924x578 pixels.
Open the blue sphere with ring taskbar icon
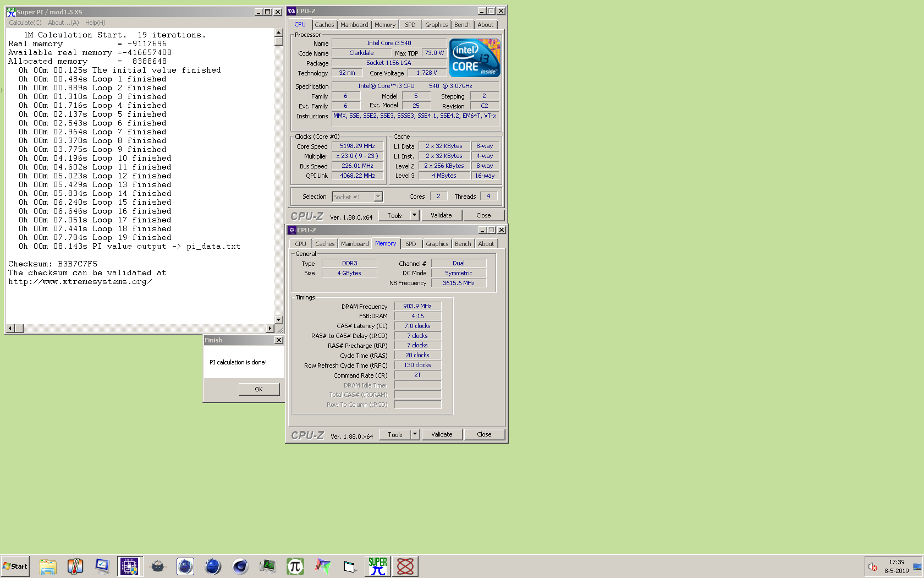pyautogui.click(x=213, y=566)
